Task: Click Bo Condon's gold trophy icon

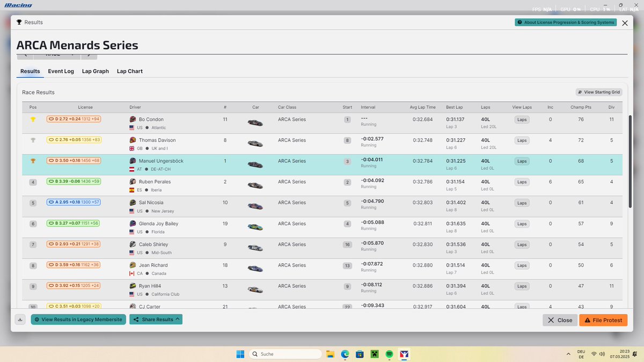Action: click(33, 120)
